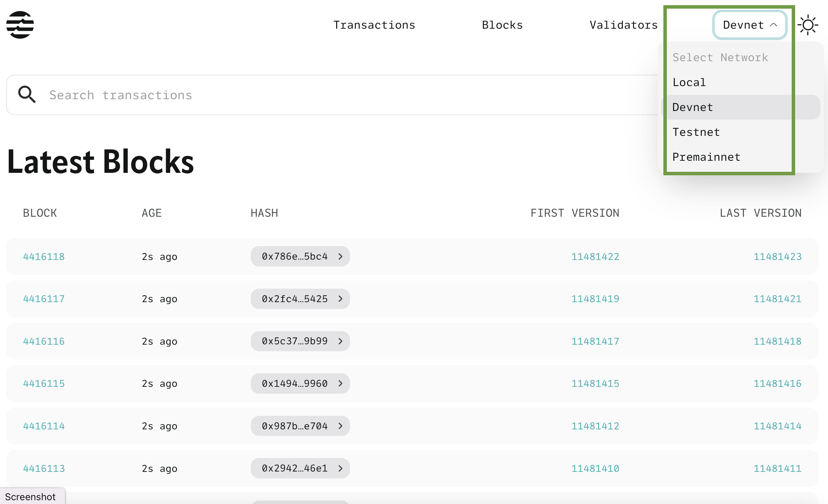Toggle dark mode with the sun icon
Viewport: 828px width, 504px height.
point(809,25)
